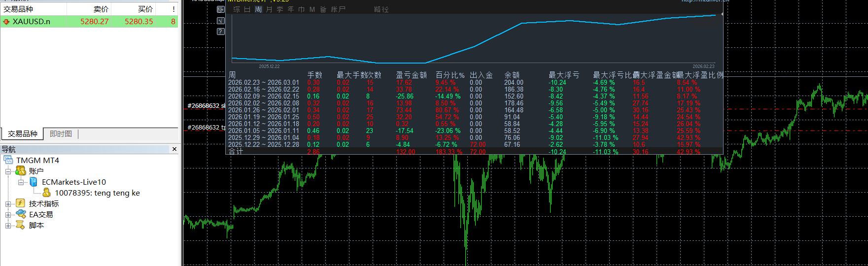Click the 技术指标 indicator icon
The image size is (868, 266).
(x=20, y=203)
